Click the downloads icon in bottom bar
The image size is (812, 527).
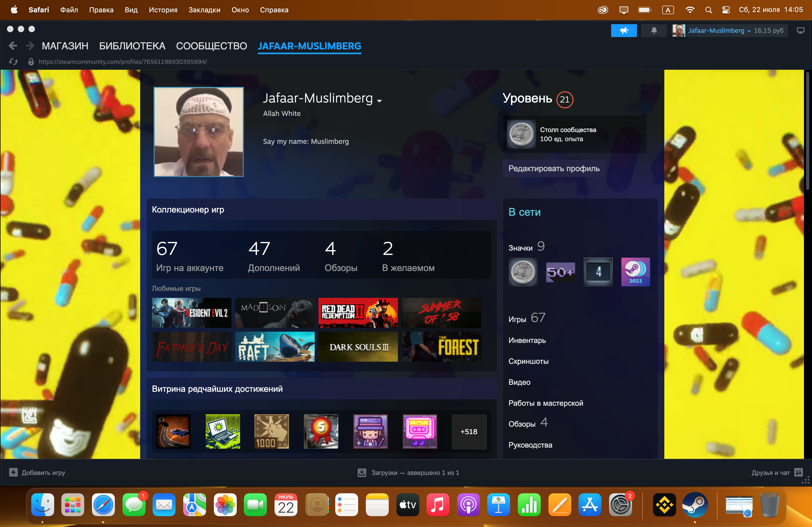362,473
